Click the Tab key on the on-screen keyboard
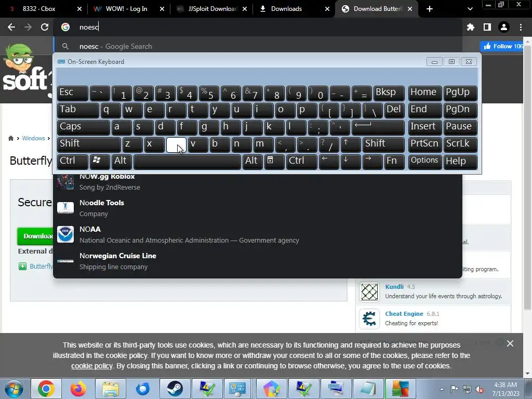 click(78, 110)
